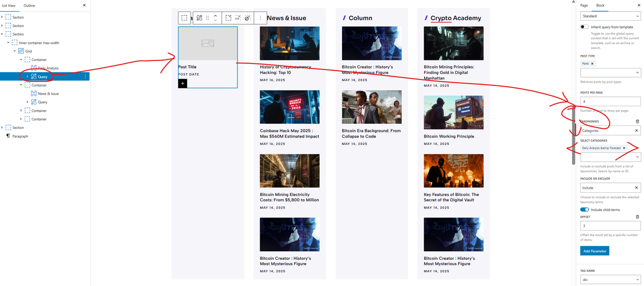The height and width of the screenshot is (286, 644).
Task: Expand the selected Query row
Action: pyautogui.click(x=27, y=77)
